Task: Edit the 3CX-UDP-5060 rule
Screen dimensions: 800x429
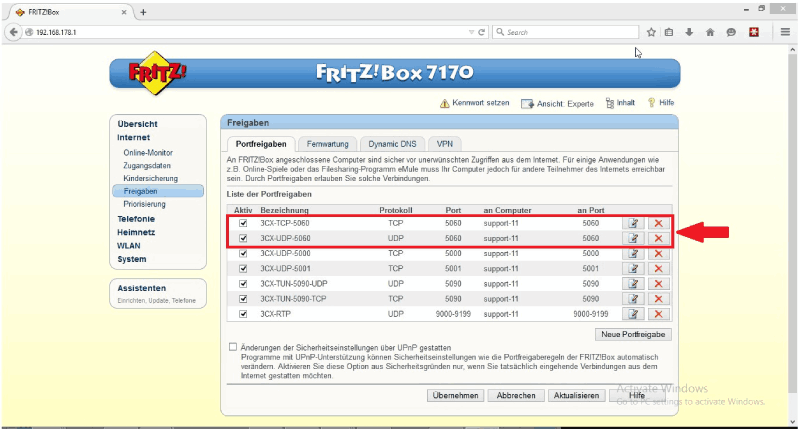Action: coord(633,238)
